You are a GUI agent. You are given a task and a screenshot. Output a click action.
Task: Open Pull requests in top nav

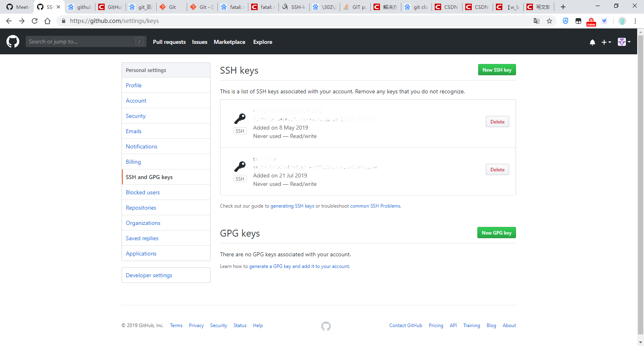(x=169, y=42)
